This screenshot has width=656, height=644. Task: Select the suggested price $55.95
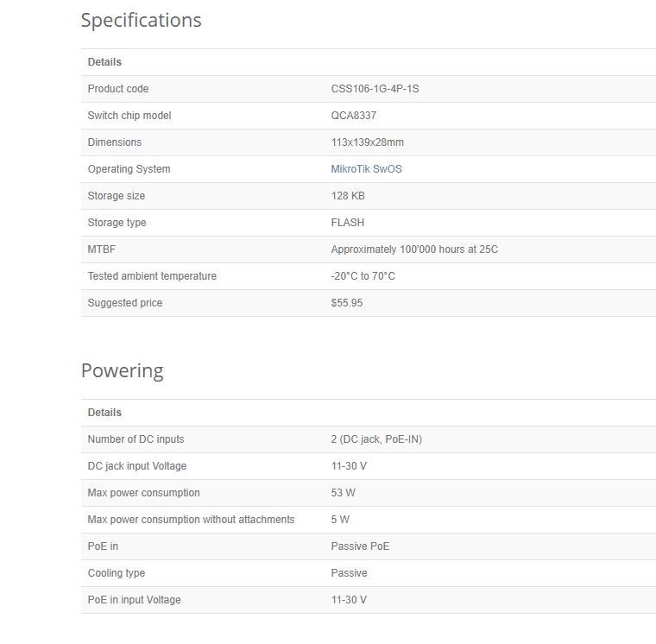pos(347,303)
